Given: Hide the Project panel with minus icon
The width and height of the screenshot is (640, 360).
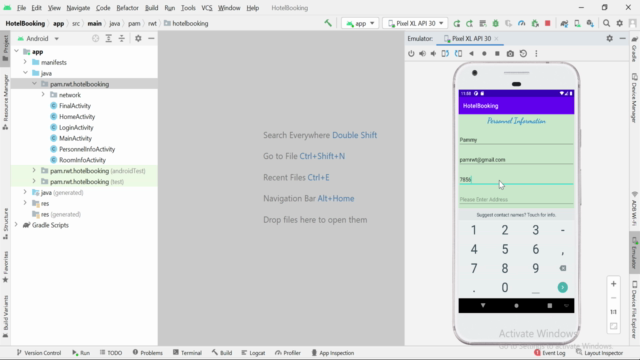Looking at the screenshot, I should click(x=151, y=38).
